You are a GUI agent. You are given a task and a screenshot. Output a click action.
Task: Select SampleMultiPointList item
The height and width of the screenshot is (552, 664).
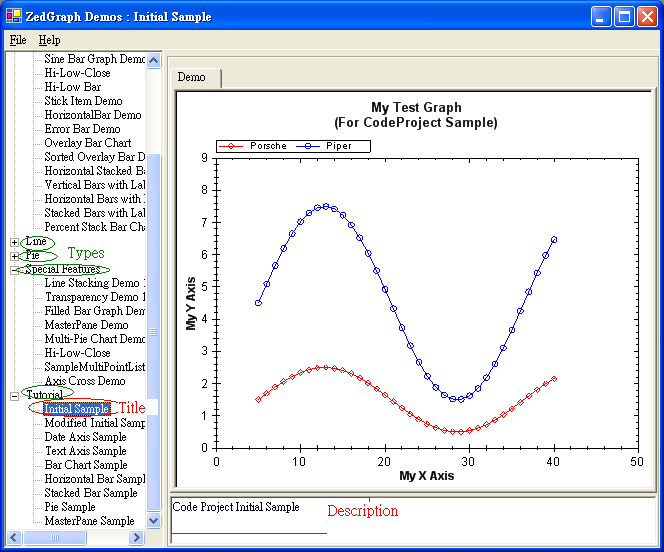tap(94, 367)
